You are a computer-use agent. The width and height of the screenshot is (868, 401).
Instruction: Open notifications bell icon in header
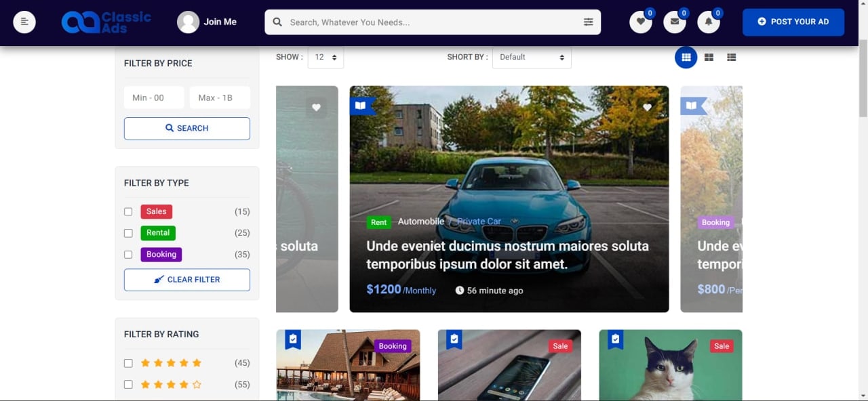[709, 22]
